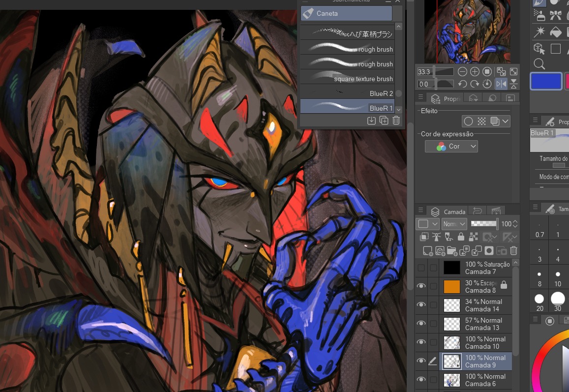Set as reference layer lighthouse icon
The height and width of the screenshot is (392, 569).
coord(437,237)
